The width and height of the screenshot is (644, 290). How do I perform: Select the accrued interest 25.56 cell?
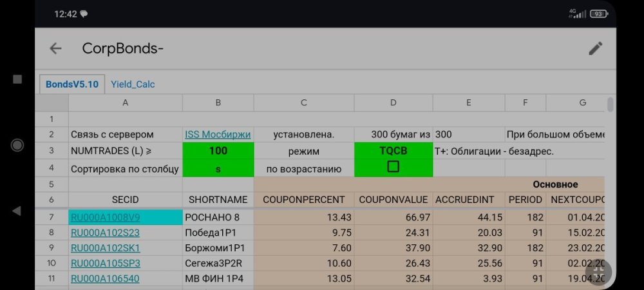469,264
